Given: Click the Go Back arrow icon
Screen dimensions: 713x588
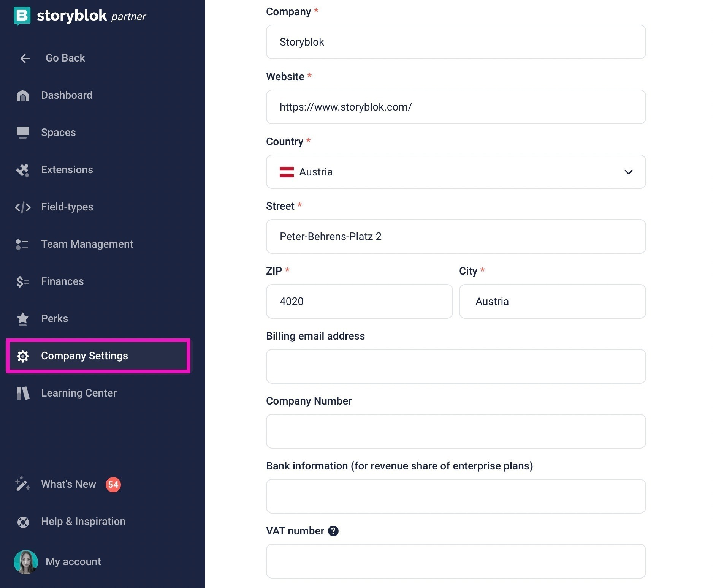Looking at the screenshot, I should (x=25, y=58).
